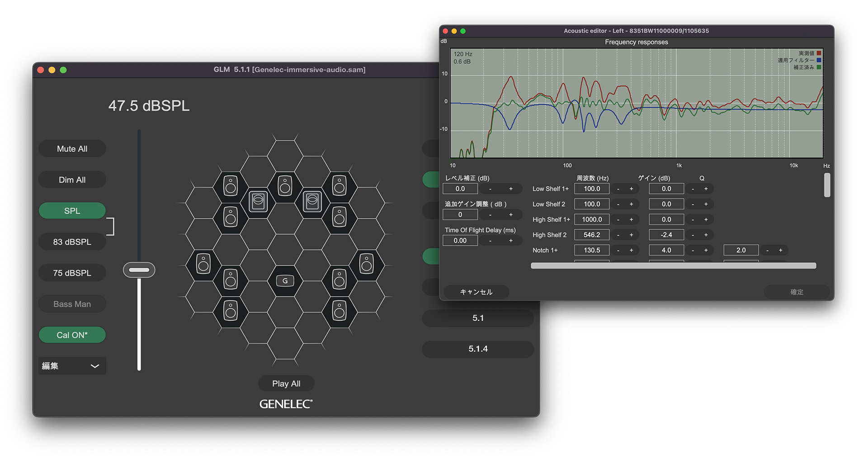Viewport: 868px width, 470px height.
Task: Select 75 dBSPL preset level
Action: click(72, 273)
